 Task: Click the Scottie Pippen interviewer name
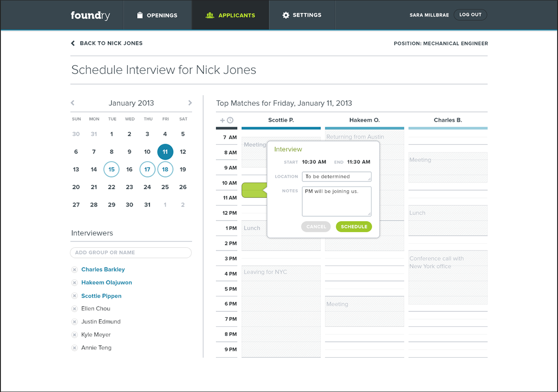point(101,296)
